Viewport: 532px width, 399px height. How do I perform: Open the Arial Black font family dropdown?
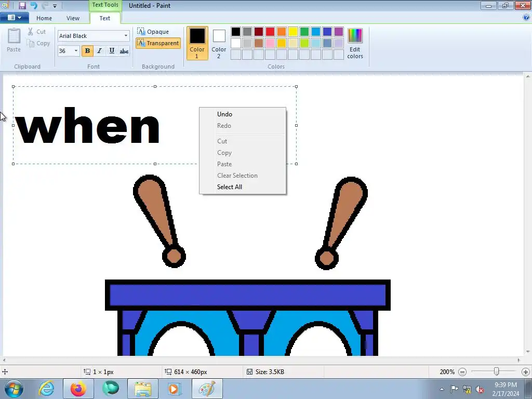tap(126, 36)
